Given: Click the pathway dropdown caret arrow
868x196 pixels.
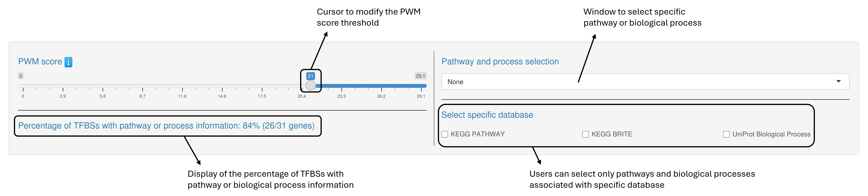Looking at the screenshot, I should (838, 81).
